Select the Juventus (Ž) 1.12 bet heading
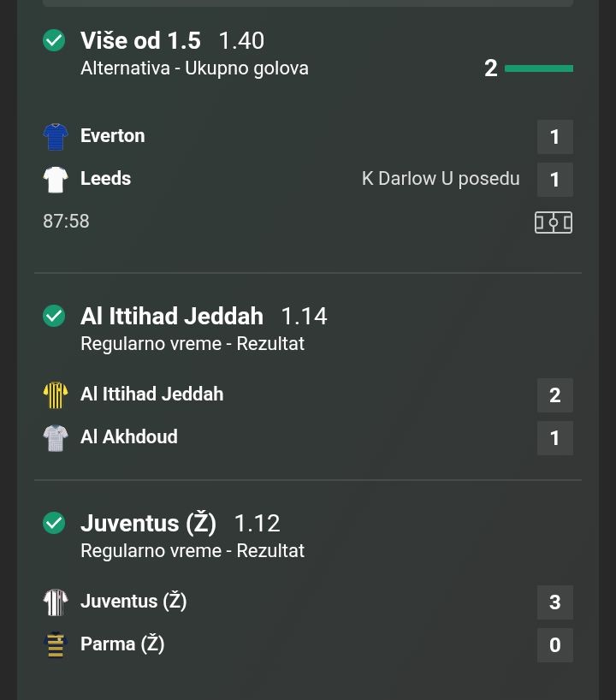The image size is (616, 700). [148, 523]
